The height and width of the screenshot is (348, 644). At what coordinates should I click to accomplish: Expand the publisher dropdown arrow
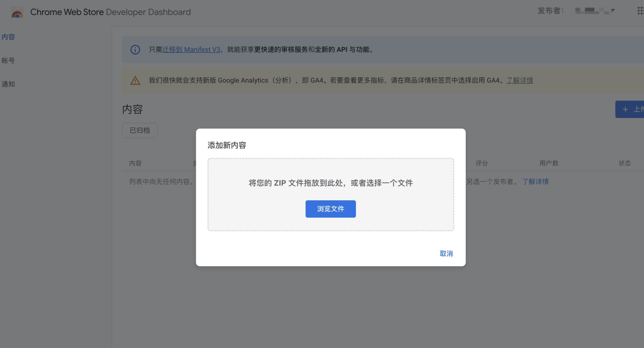tap(613, 10)
